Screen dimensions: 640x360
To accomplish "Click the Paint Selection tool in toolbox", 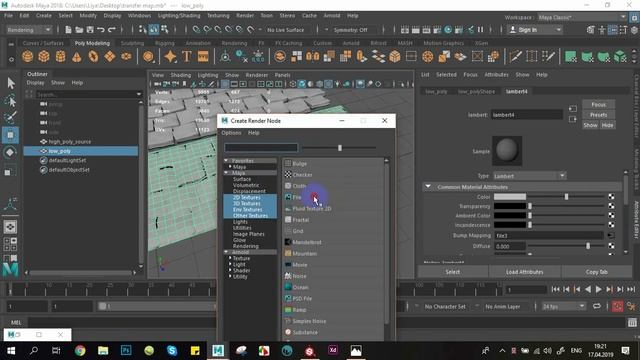I will click(11, 118).
